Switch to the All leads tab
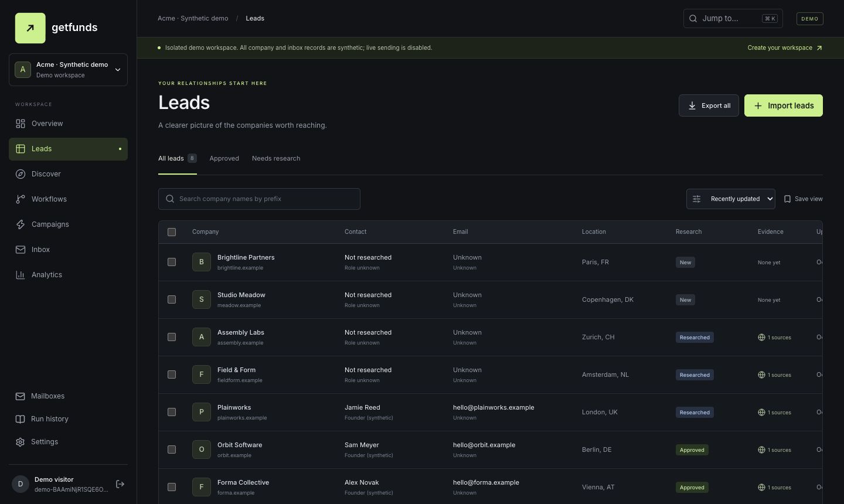 click(177, 158)
